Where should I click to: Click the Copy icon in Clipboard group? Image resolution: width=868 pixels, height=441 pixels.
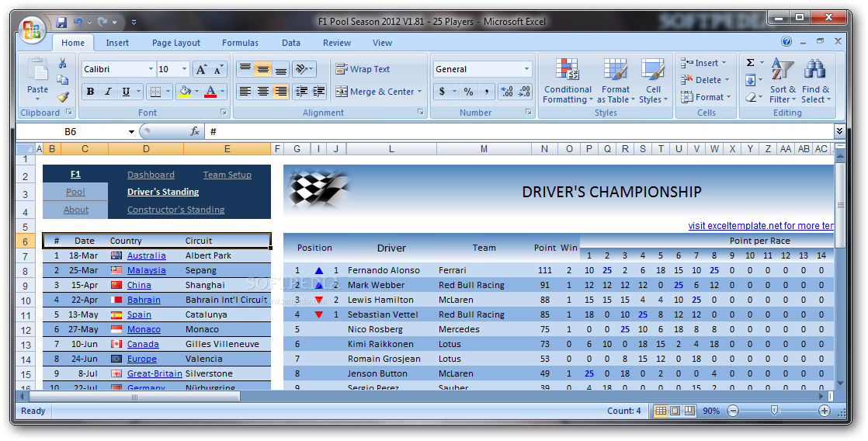tap(63, 80)
